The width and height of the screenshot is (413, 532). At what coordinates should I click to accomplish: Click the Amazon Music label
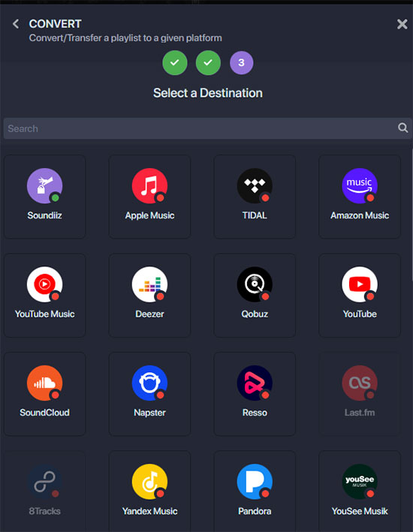tap(360, 215)
